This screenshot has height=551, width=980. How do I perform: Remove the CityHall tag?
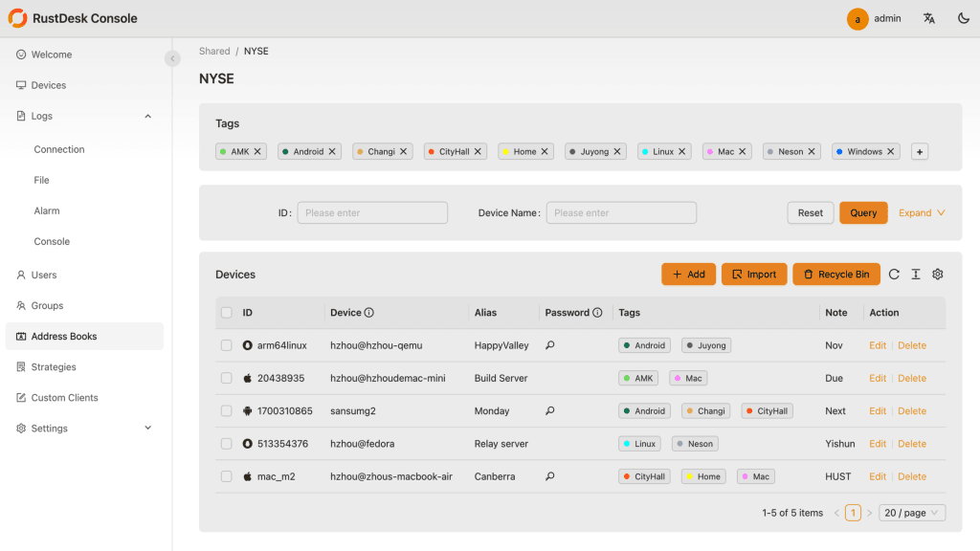click(x=478, y=152)
